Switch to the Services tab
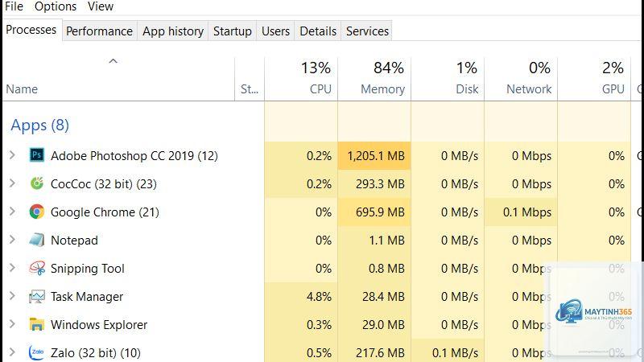The width and height of the screenshot is (644, 362). pyautogui.click(x=367, y=31)
